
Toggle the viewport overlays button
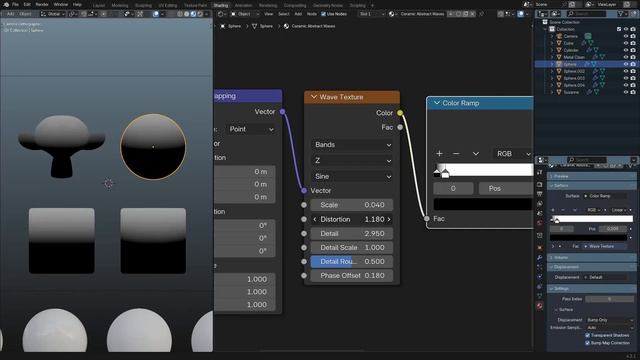click(x=156, y=14)
